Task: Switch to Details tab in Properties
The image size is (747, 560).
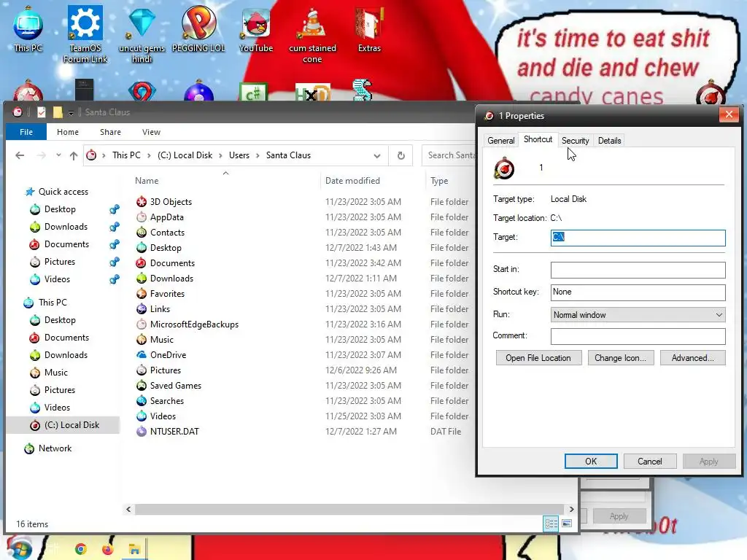Action: (x=609, y=141)
